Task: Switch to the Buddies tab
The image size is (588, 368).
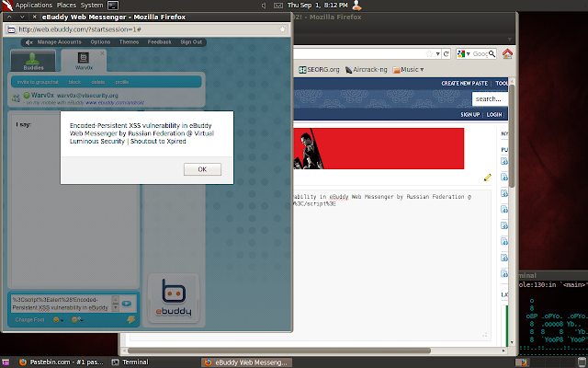Action: [33, 61]
